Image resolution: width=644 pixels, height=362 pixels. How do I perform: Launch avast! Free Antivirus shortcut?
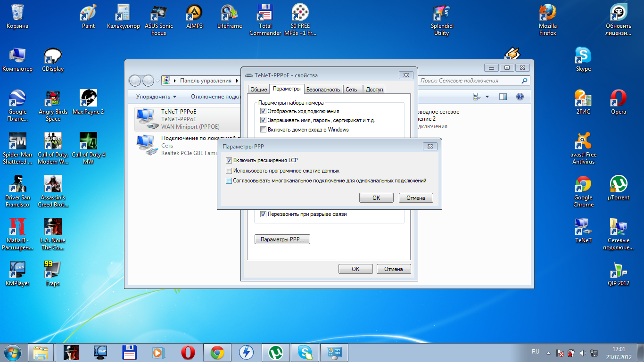click(x=583, y=148)
